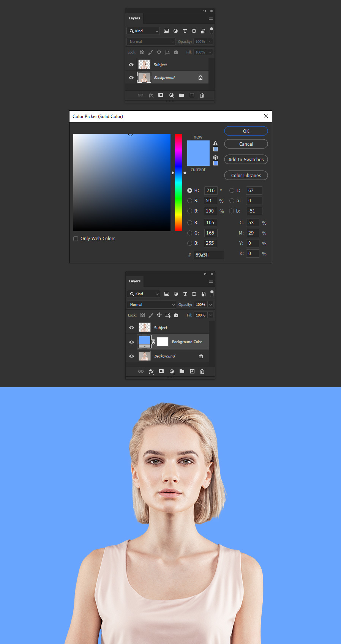This screenshot has width=341, height=644.
Task: Click the delete layer trash icon in bottom panel
Action: (202, 372)
